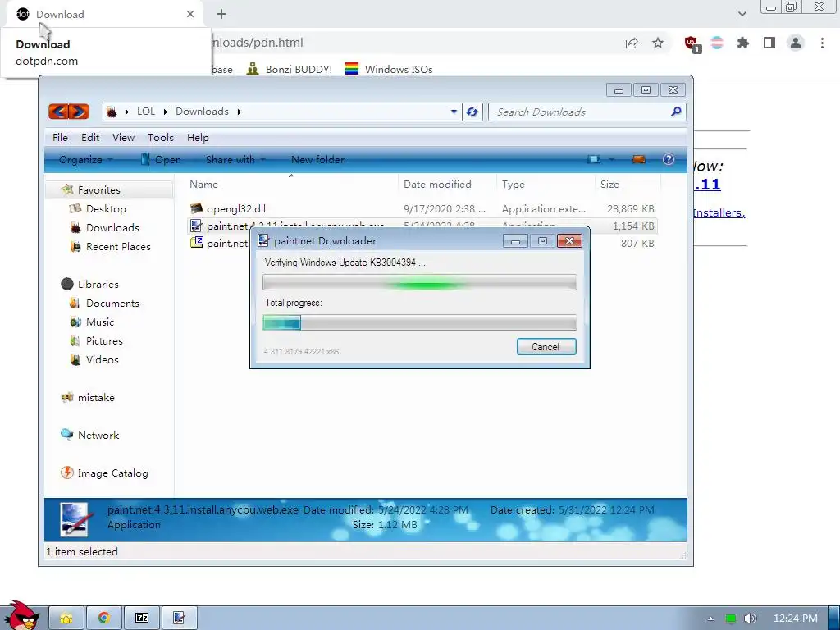The image size is (840, 630).
Task: Click the search magnifier icon in Explorer
Action: (x=676, y=112)
